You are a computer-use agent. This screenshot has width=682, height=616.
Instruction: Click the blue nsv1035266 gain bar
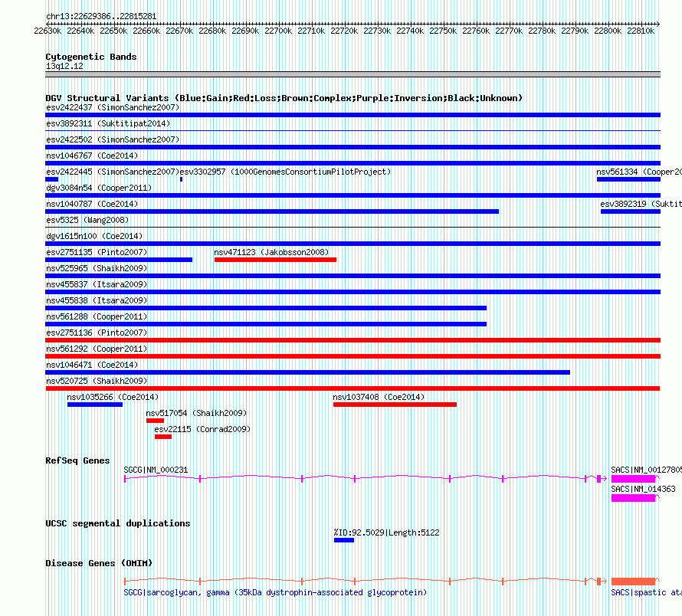(x=95, y=405)
